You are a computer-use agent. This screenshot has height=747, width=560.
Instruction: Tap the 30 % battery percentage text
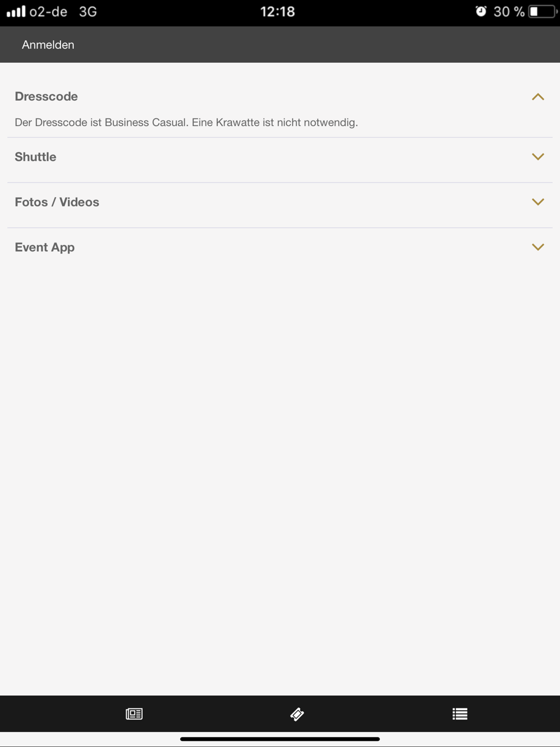(508, 11)
